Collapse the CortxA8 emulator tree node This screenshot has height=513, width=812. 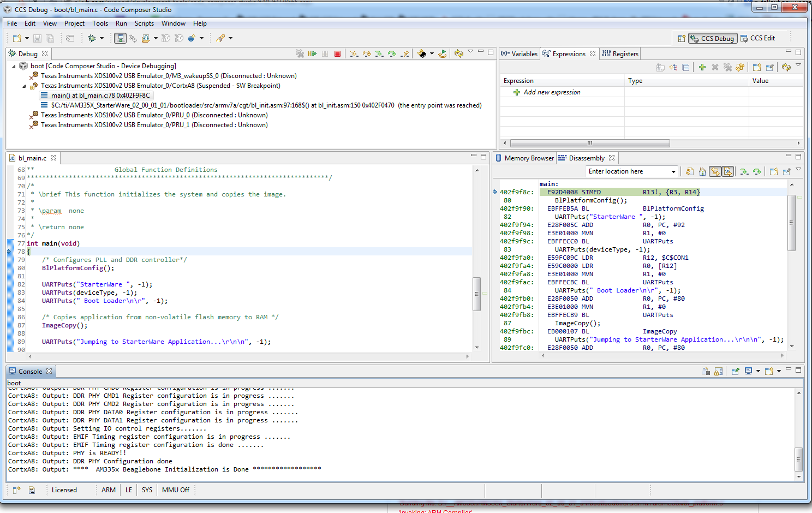(x=24, y=86)
